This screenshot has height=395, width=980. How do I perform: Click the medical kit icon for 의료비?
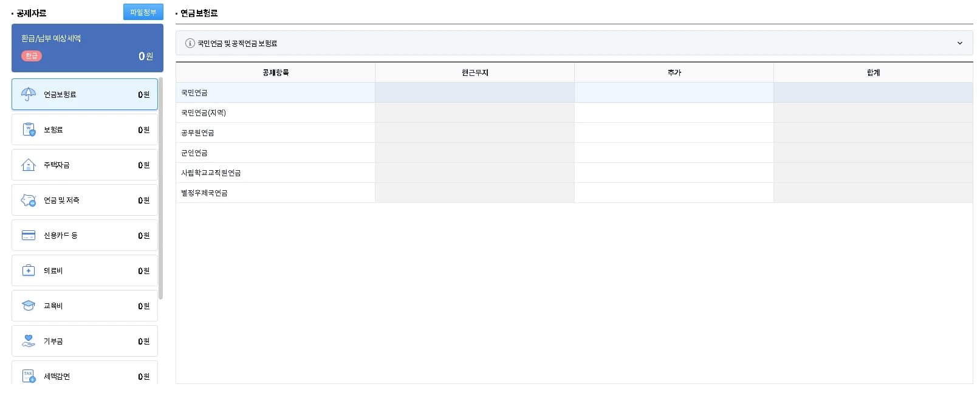point(29,270)
